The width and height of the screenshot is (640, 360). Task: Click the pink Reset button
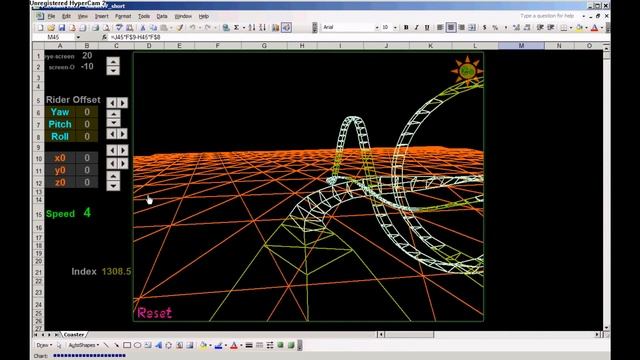tap(155, 313)
